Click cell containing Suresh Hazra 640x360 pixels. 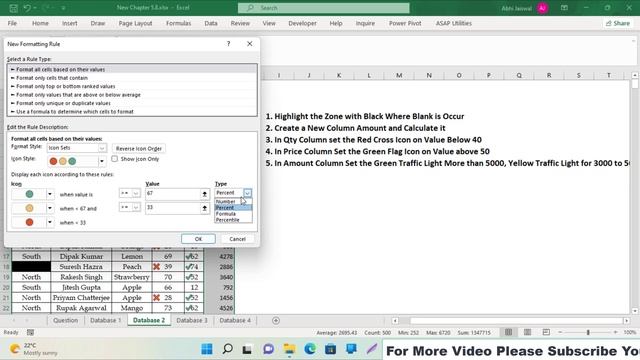point(81,267)
